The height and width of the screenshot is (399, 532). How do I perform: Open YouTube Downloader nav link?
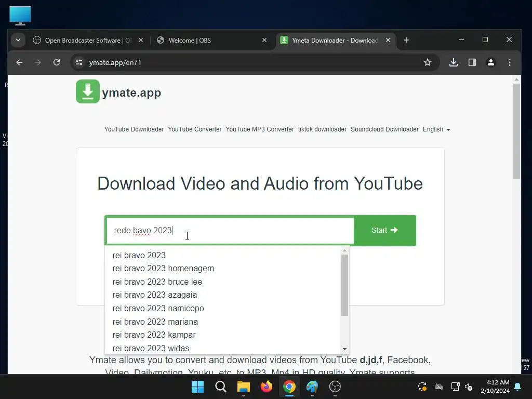(x=134, y=129)
